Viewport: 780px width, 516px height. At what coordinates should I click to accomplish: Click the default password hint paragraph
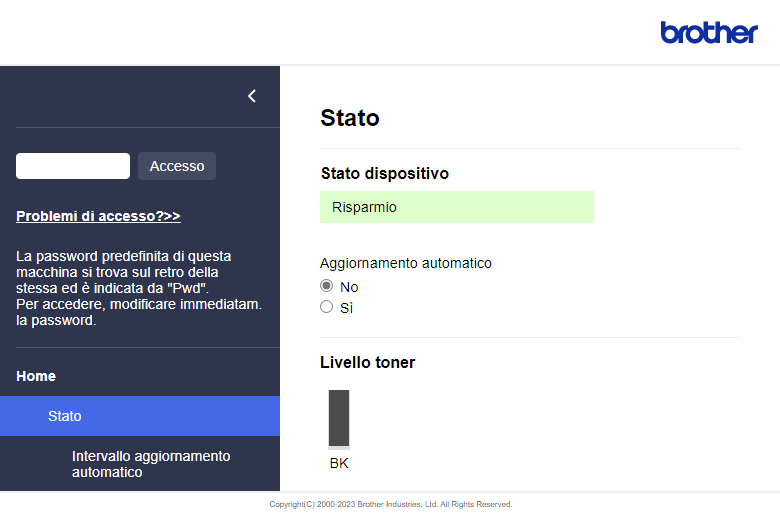coord(139,288)
